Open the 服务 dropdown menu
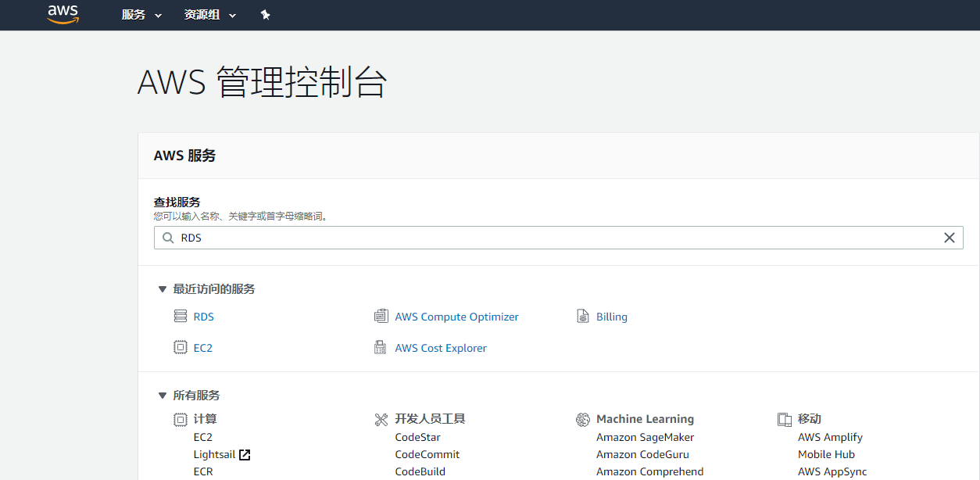The image size is (980, 480). coord(141,15)
